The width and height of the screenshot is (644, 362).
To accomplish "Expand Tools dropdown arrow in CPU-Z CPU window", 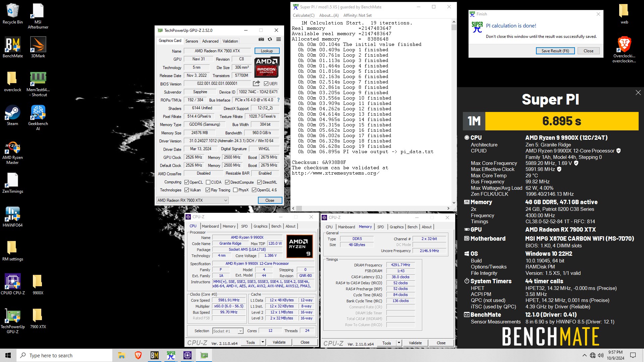I will click(x=263, y=342).
